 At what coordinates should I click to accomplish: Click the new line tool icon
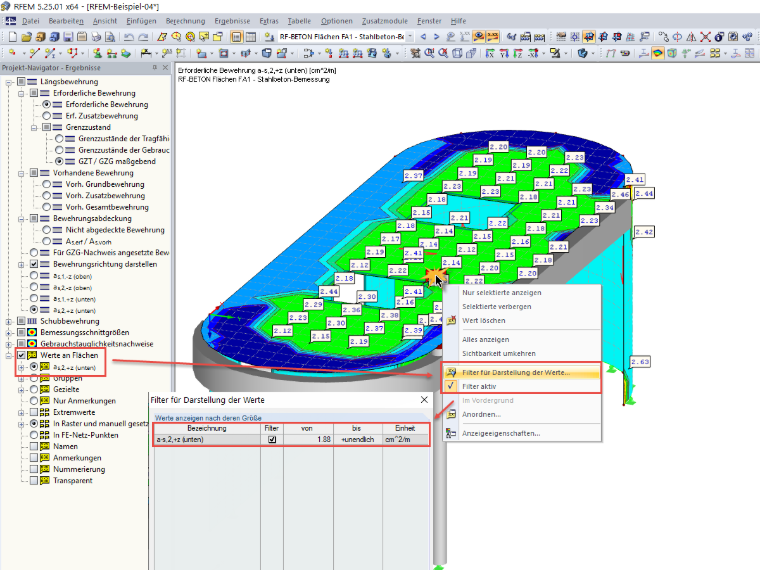(x=34, y=53)
